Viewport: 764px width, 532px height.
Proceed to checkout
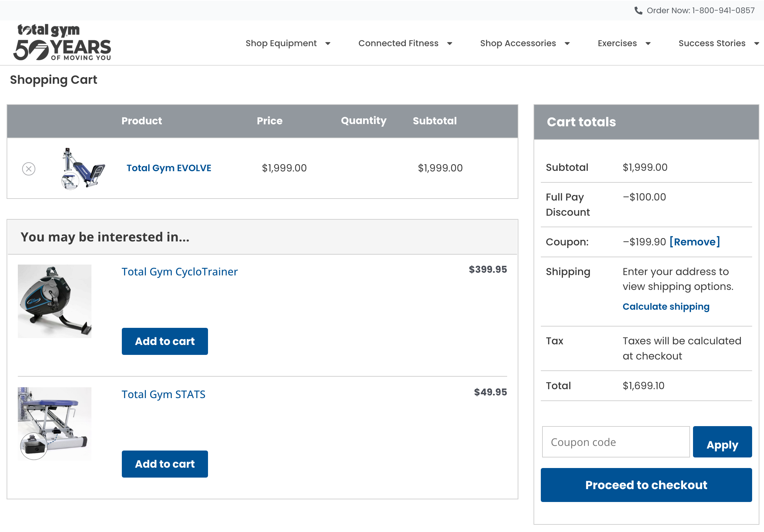pos(646,485)
